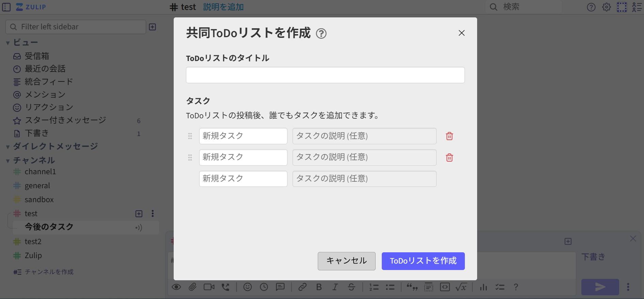Open the Zulip logo home
644x299 pixels.
click(31, 7)
